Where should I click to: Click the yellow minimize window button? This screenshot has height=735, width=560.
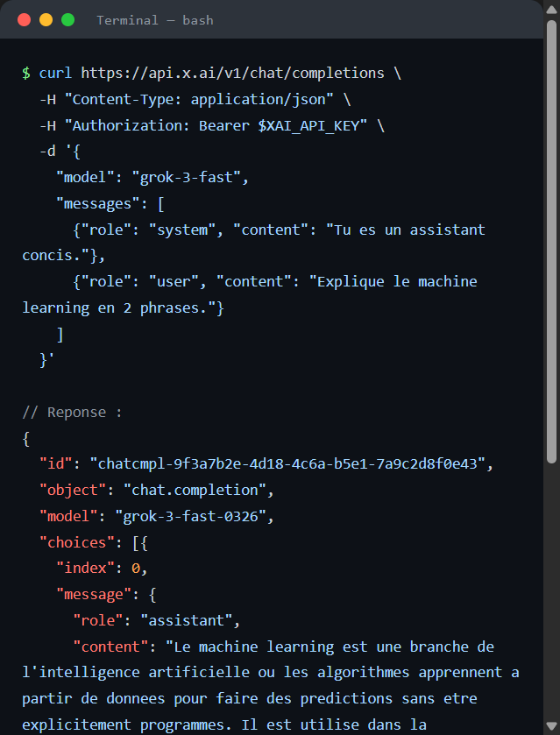(x=46, y=19)
